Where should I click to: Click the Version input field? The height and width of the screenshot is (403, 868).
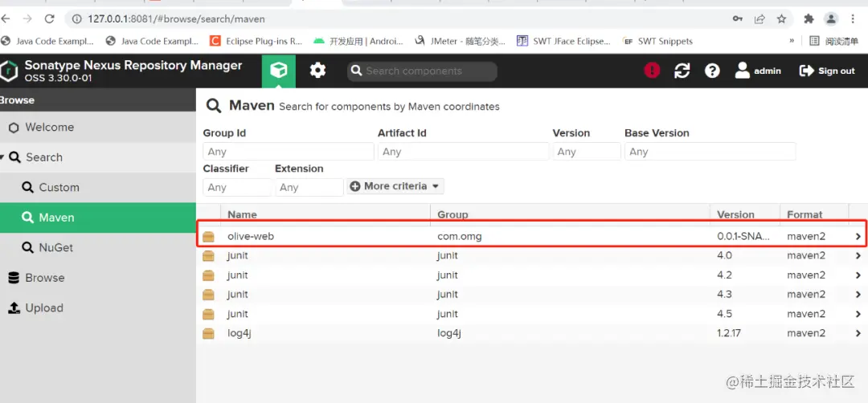[587, 152]
